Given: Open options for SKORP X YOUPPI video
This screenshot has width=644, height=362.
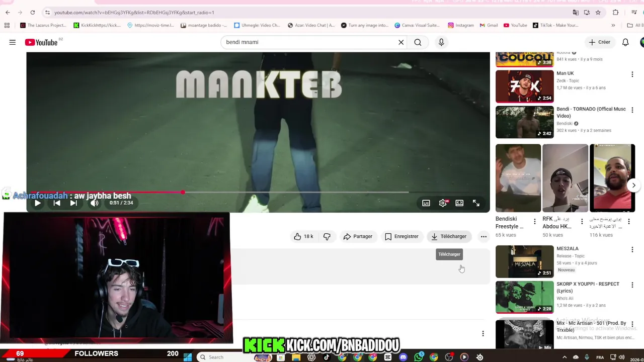Looking at the screenshot, I should pyautogui.click(x=632, y=285).
